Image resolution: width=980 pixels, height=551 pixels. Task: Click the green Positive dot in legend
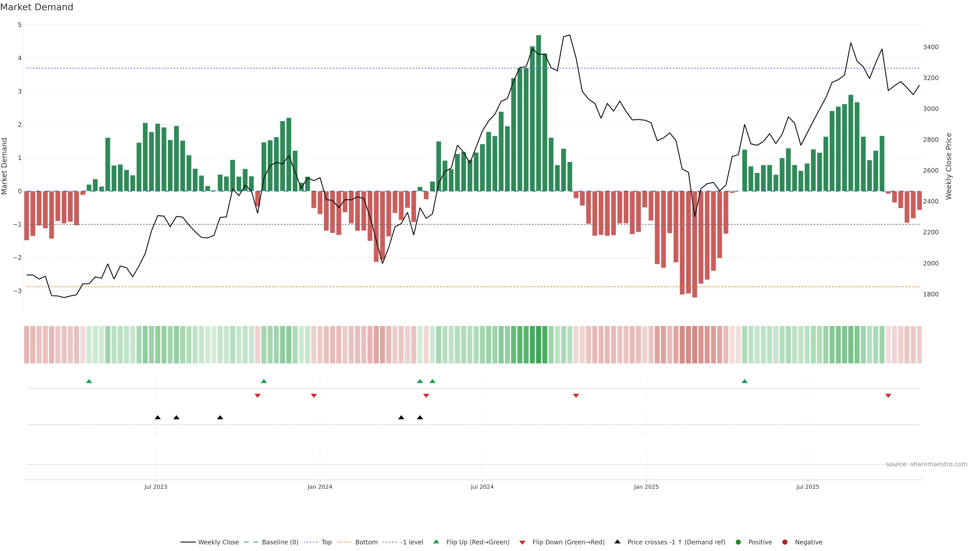tap(738, 542)
